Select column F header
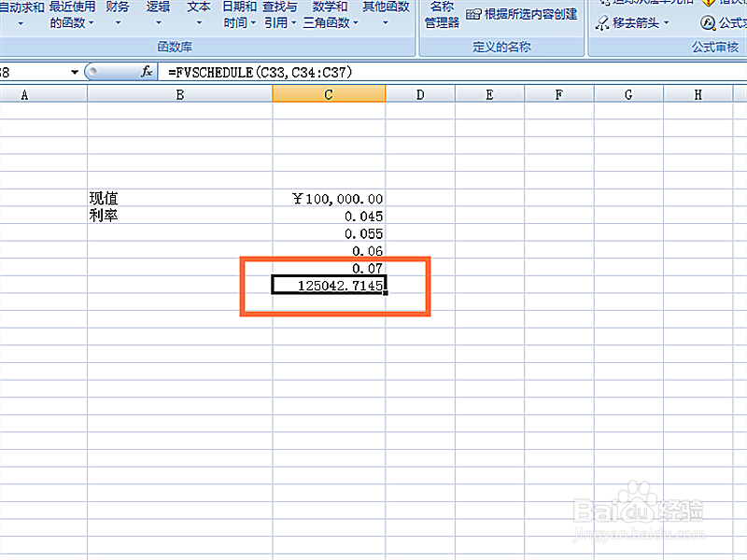Viewport: 747px width, 560px height. (559, 94)
